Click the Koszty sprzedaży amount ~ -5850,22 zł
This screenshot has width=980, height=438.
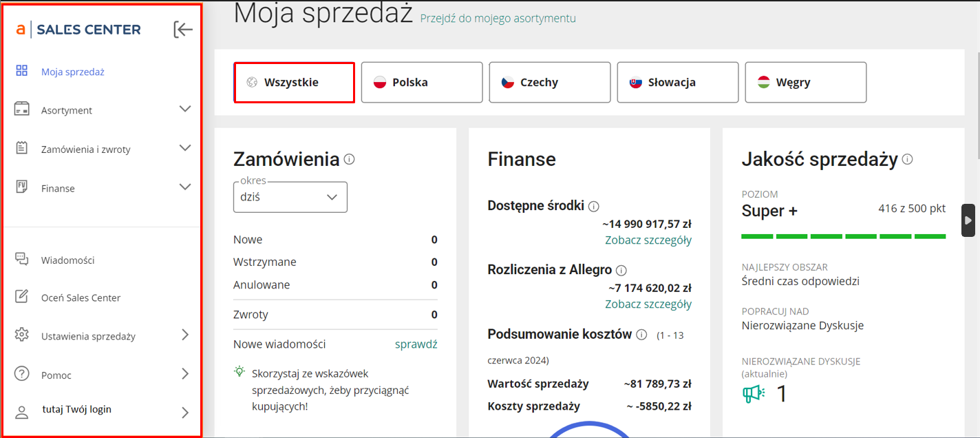[x=659, y=406]
